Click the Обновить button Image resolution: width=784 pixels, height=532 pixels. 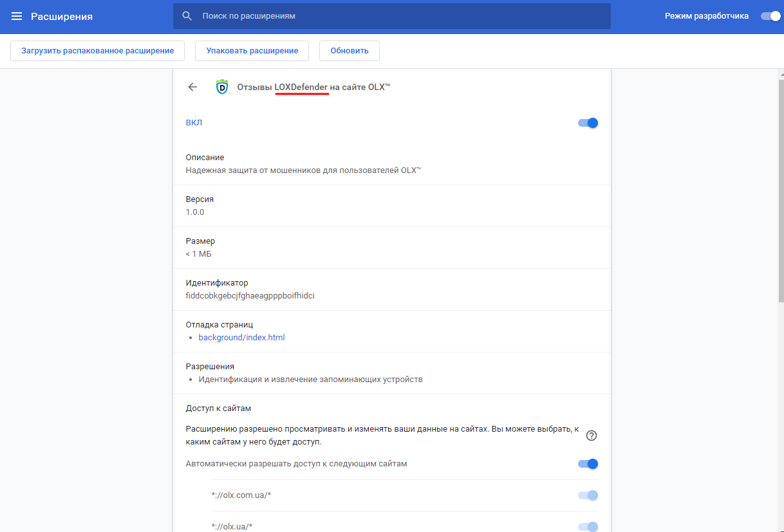click(350, 51)
